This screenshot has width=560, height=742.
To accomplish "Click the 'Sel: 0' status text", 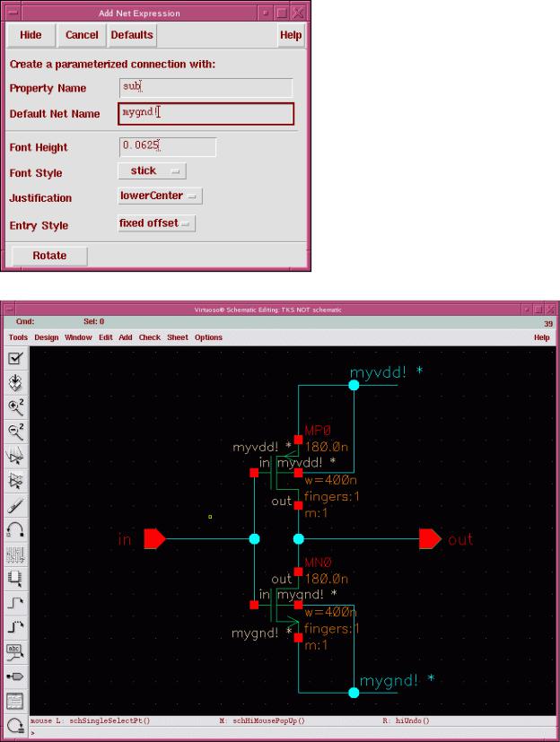I will (x=93, y=321).
